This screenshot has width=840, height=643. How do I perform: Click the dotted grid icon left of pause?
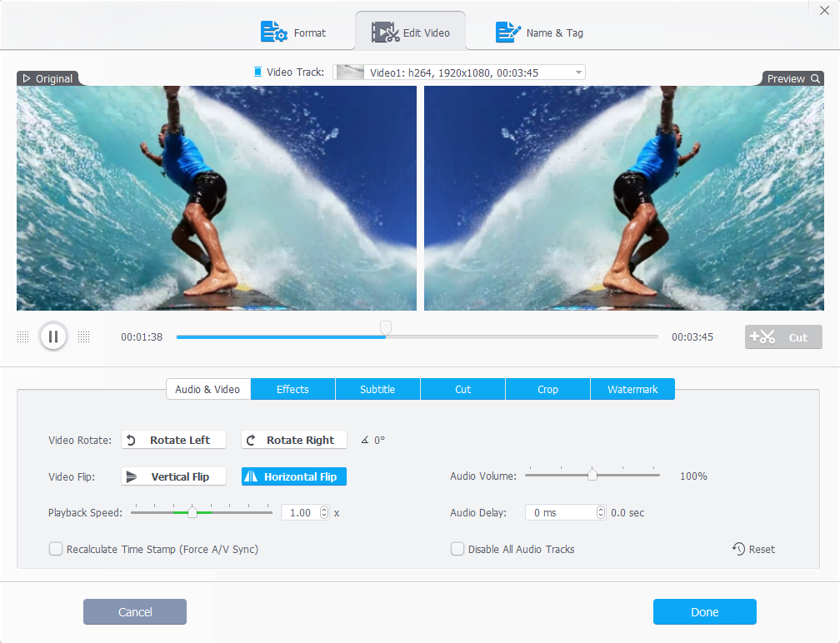(x=23, y=336)
